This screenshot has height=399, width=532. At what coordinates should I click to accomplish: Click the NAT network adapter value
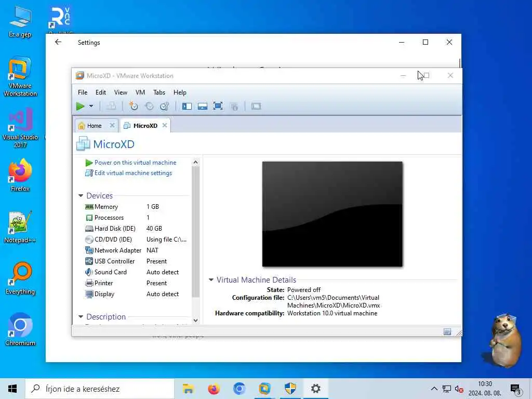152,250
